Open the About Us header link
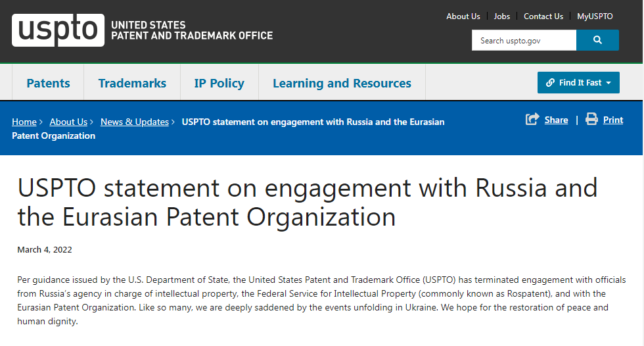Viewport: 644px width, 346px height. [x=463, y=16]
